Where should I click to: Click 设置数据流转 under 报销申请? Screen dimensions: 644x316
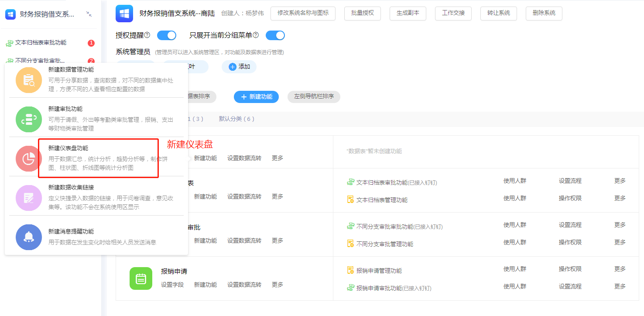(244, 285)
